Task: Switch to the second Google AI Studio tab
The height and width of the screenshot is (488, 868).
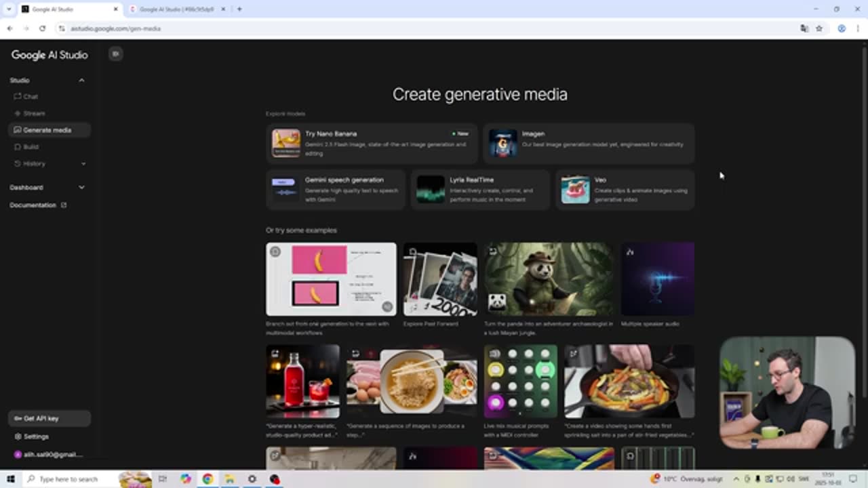Action: click(x=176, y=9)
